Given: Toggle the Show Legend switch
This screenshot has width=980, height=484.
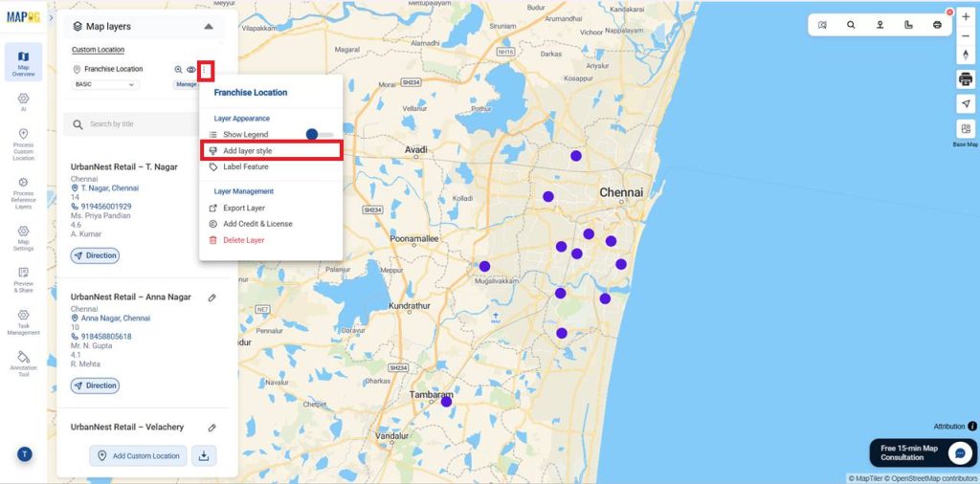Looking at the screenshot, I should coord(319,135).
